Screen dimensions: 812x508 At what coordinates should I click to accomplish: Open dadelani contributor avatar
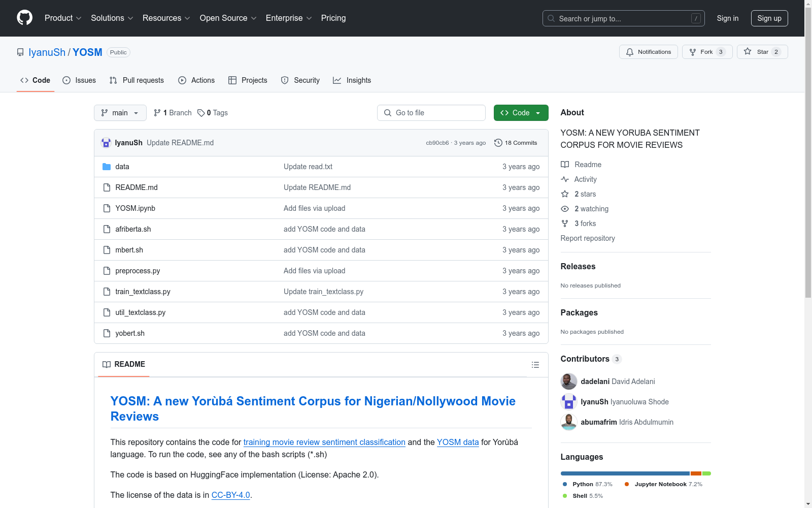[x=569, y=382]
